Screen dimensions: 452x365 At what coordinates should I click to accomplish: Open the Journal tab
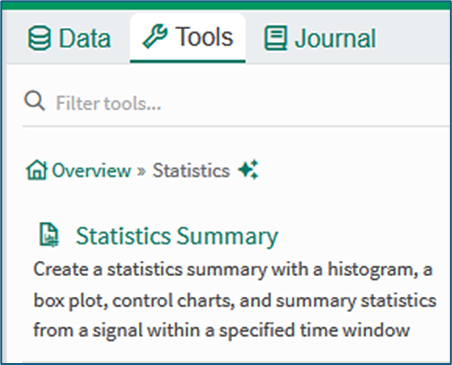(320, 38)
